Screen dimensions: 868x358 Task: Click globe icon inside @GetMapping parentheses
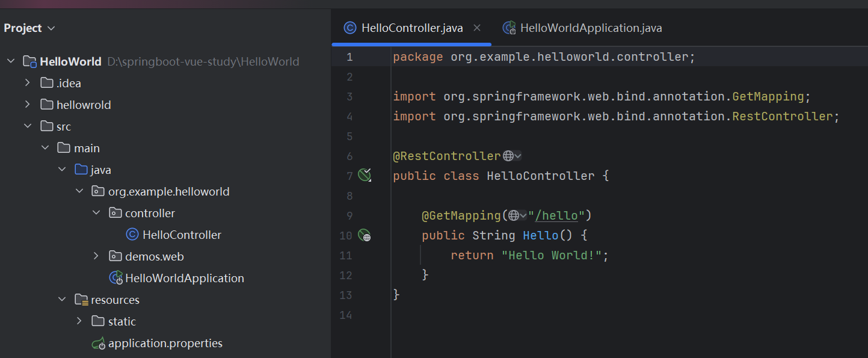click(x=514, y=215)
